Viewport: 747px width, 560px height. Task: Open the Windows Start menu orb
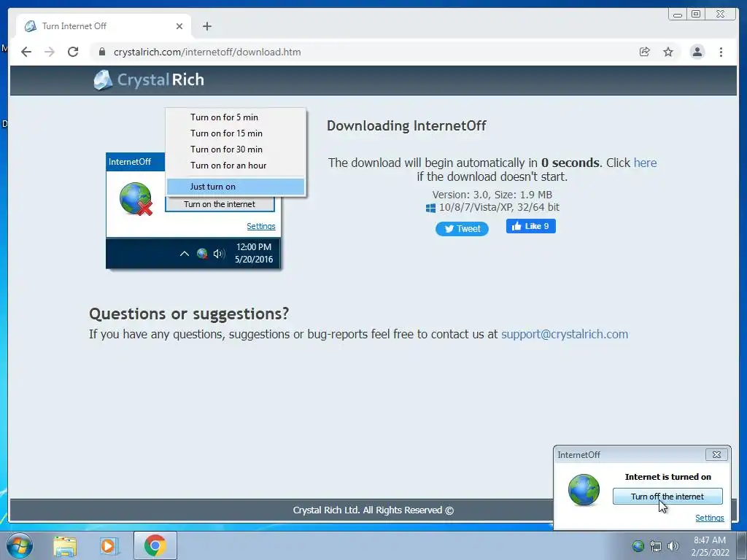(x=20, y=545)
